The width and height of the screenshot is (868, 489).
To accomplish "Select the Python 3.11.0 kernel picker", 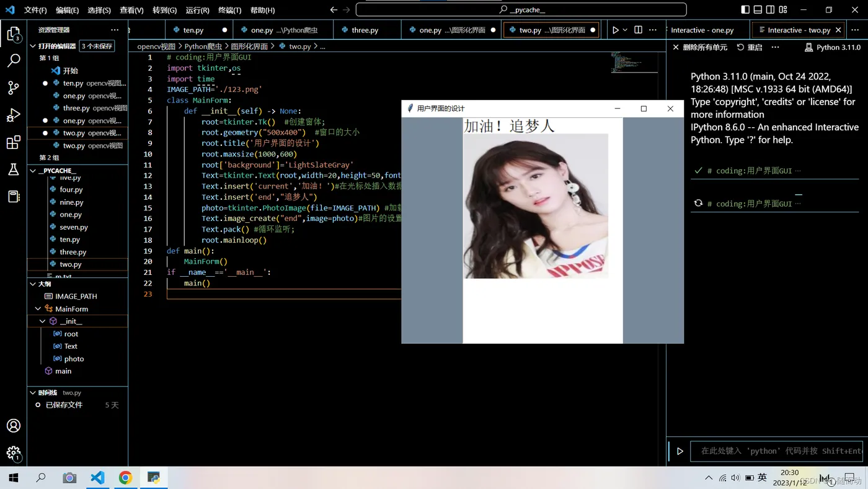I will coord(832,47).
